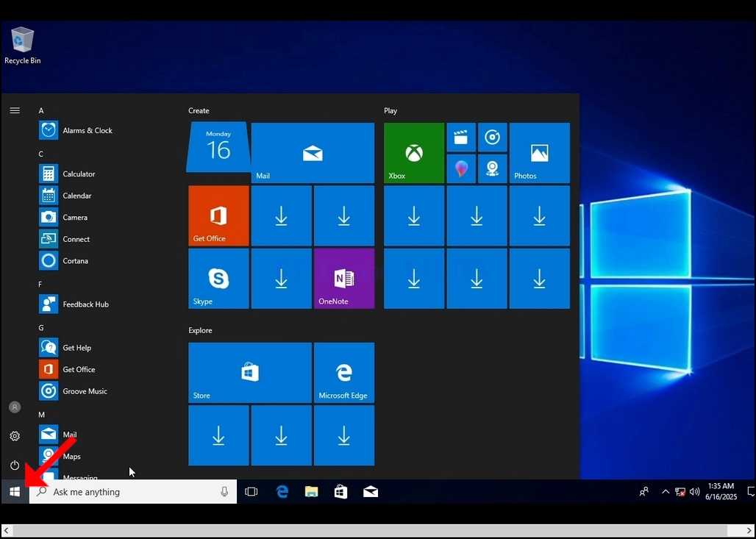
Task: Open the user account icon in Start
Action: click(x=15, y=407)
